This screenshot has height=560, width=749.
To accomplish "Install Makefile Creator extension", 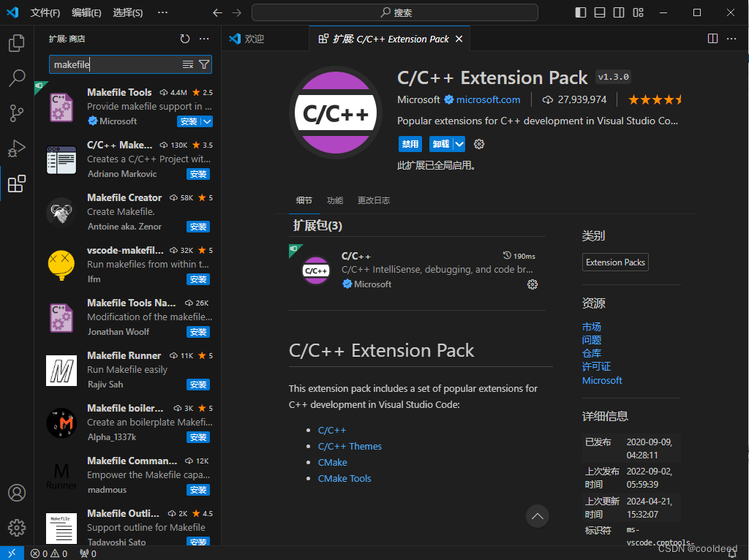I will 198,227.
